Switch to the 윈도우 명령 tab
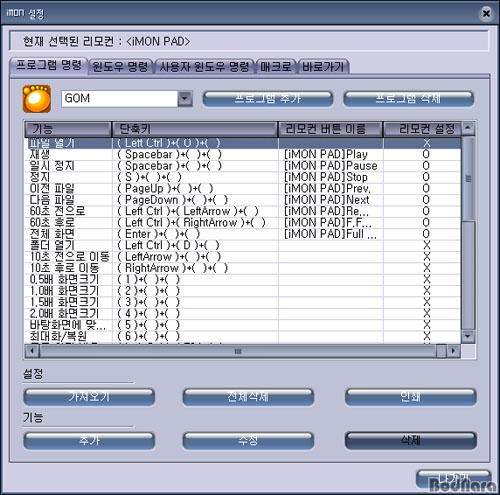The height and width of the screenshot is (495, 500). [x=120, y=67]
